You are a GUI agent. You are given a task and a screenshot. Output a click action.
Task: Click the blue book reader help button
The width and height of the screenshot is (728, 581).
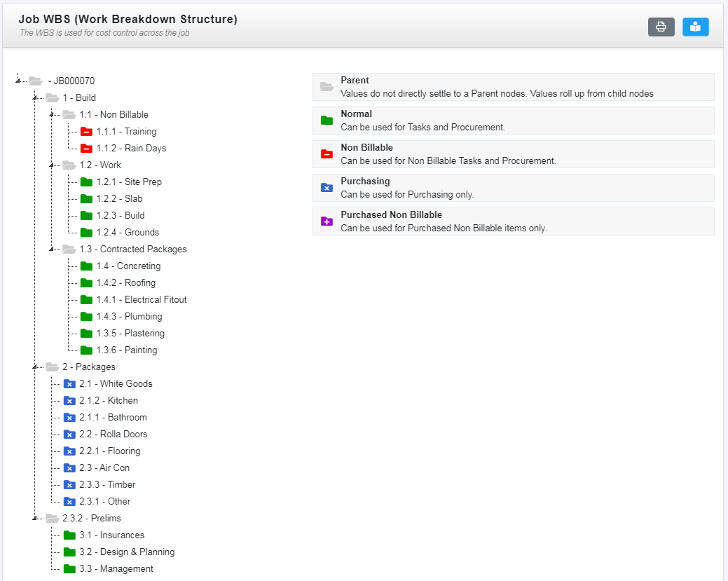tap(695, 27)
